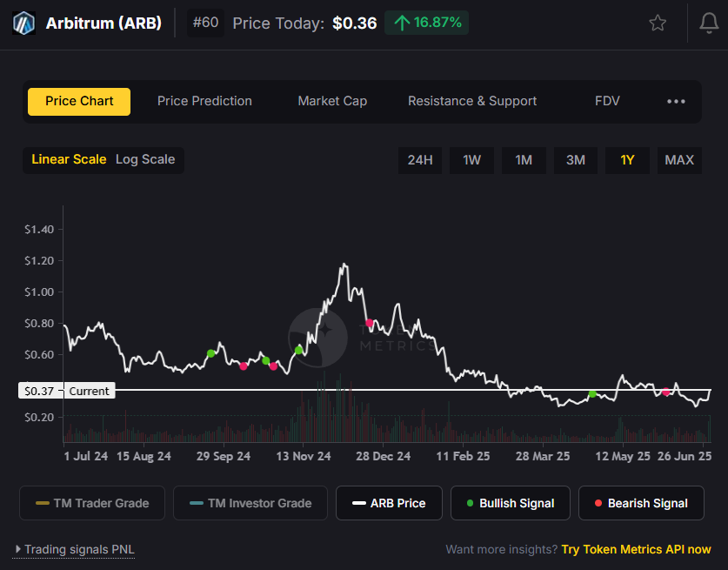Set the chart range to 24H
The image size is (728, 570).
point(420,160)
